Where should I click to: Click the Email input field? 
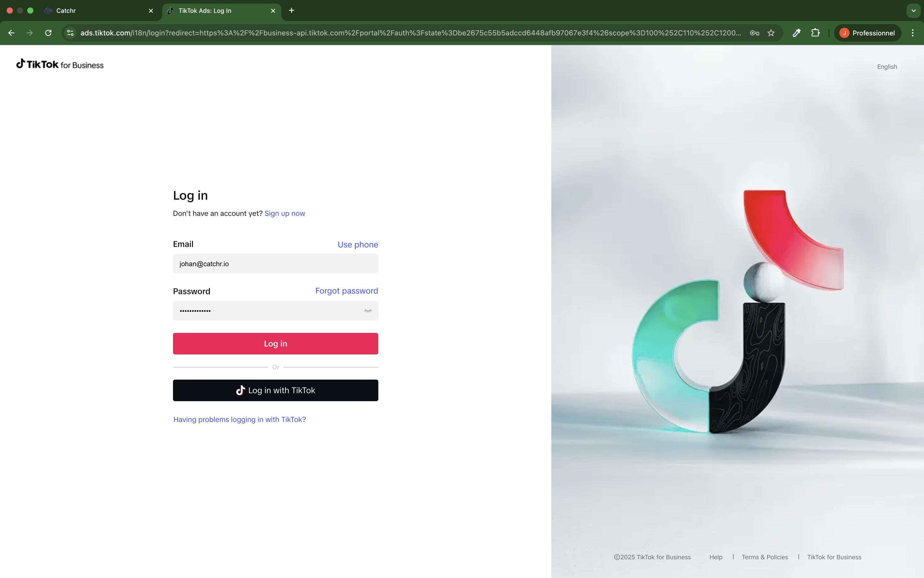275,264
